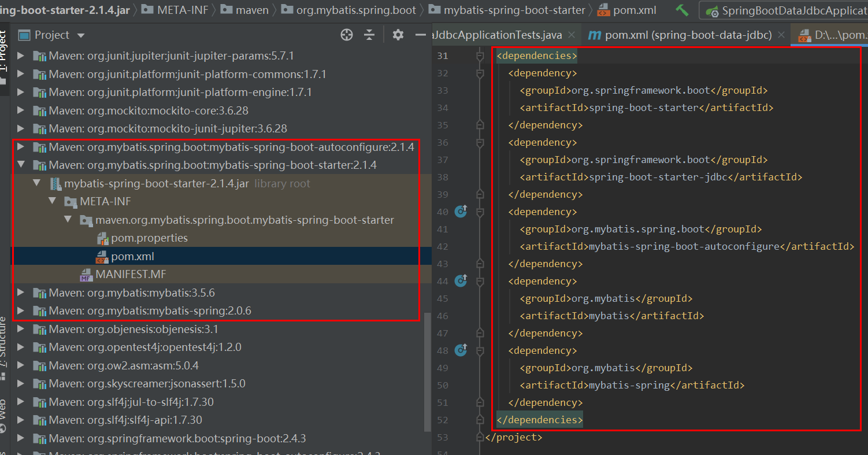Image resolution: width=868 pixels, height=455 pixels.
Task: Open the Project view dropdown arrow
Action: tap(81, 36)
